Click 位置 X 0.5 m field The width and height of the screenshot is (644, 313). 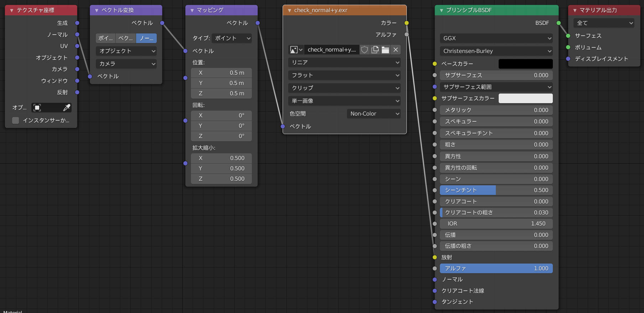221,73
